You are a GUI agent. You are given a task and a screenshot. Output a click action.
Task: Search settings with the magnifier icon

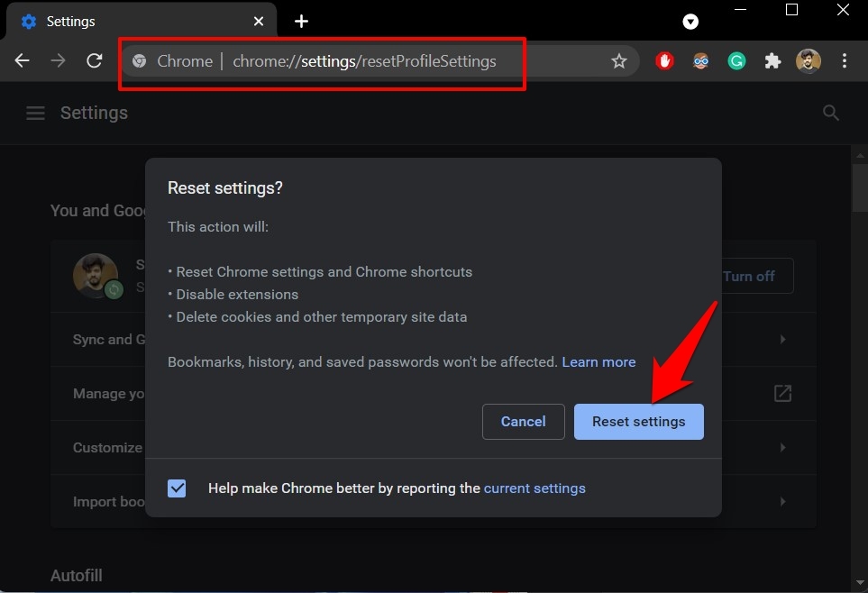[831, 114]
